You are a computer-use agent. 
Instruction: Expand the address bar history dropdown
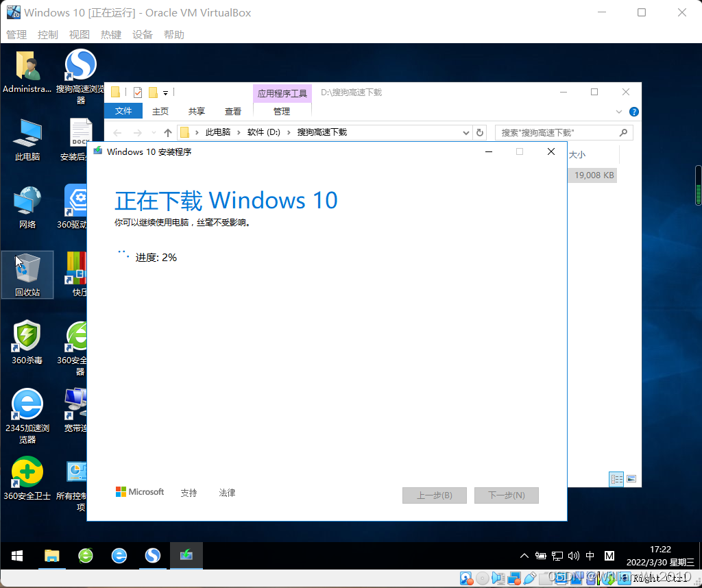click(x=465, y=132)
